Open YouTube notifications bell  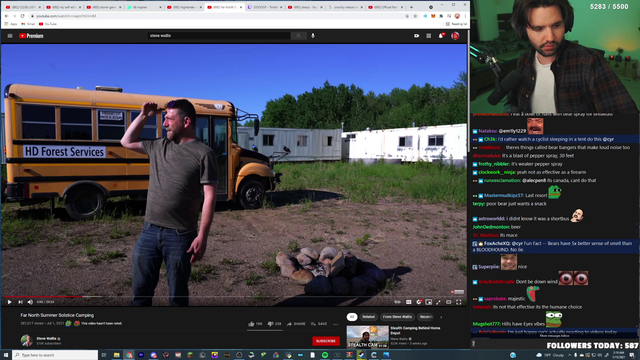click(x=441, y=36)
